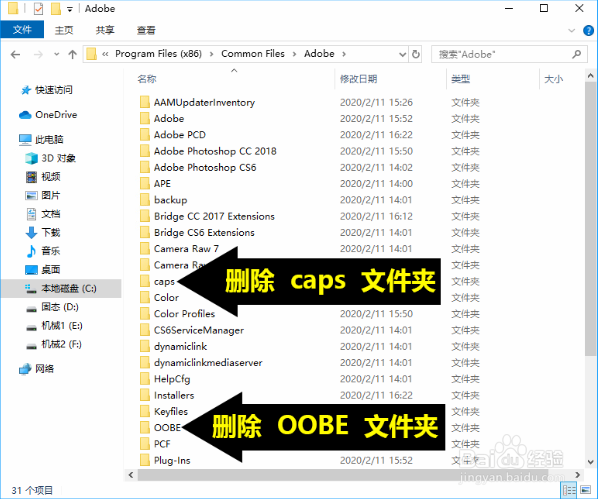
Task: Open address bar history dropdown
Action: click(x=402, y=54)
